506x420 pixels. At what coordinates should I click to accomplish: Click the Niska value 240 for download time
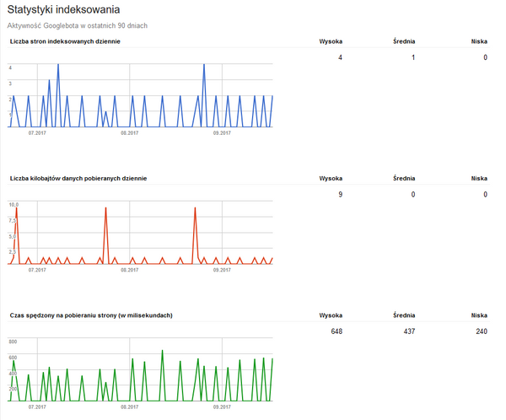pyautogui.click(x=481, y=331)
